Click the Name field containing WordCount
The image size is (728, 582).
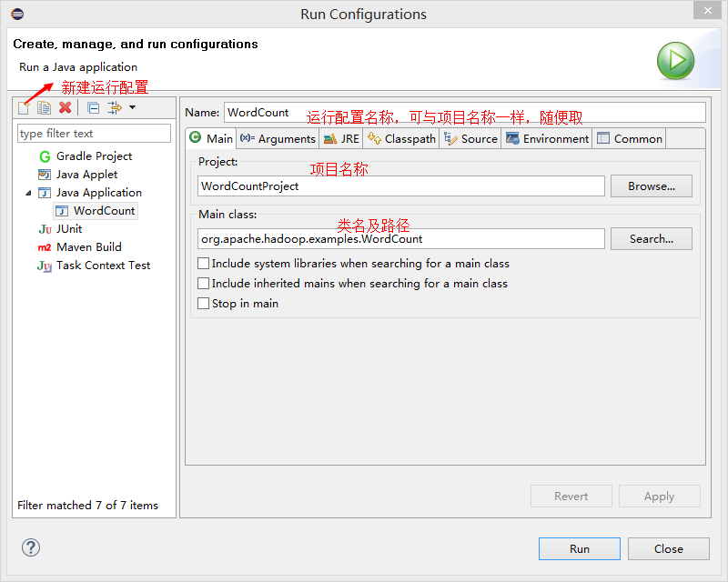tap(465, 113)
